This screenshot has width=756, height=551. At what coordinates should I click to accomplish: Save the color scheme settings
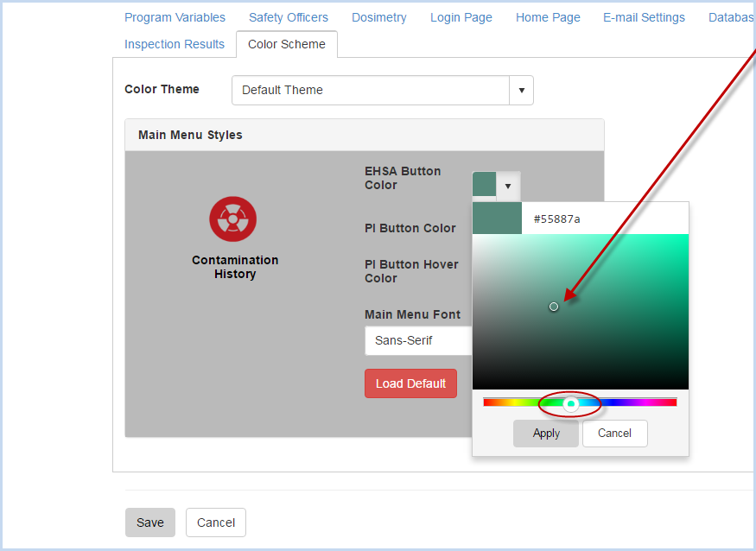pyautogui.click(x=150, y=522)
